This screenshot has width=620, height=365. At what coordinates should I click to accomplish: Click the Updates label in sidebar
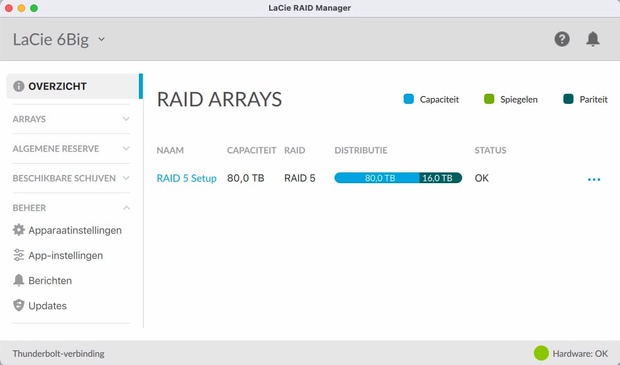pos(47,306)
